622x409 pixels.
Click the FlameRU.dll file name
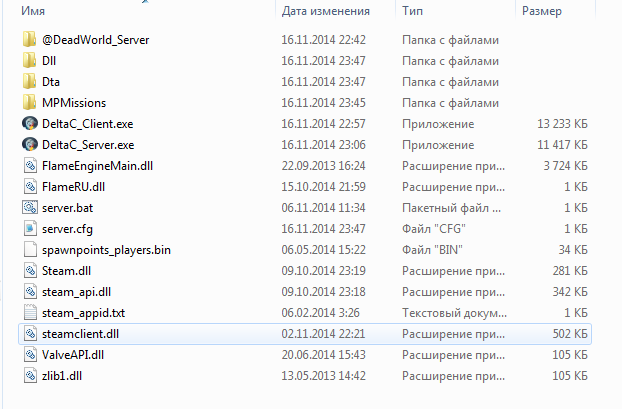[x=74, y=187]
